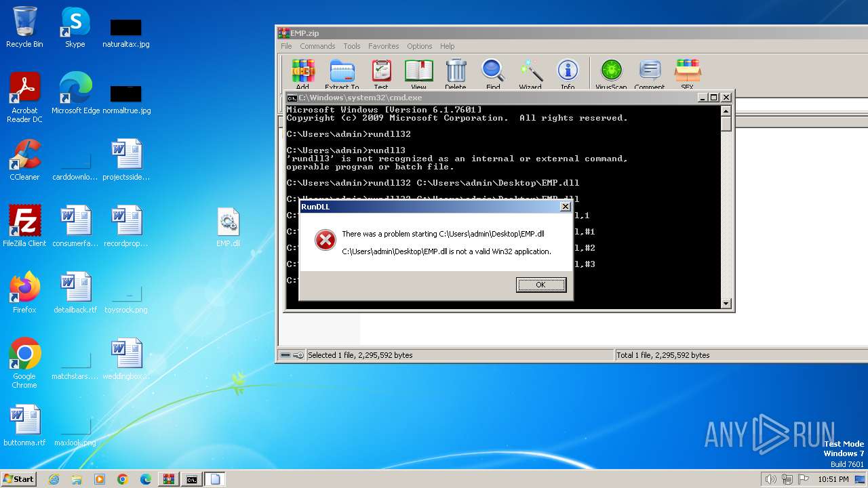The height and width of the screenshot is (488, 868).
Task: Select the Google Chrome desktop shortcut
Action: (x=24, y=363)
